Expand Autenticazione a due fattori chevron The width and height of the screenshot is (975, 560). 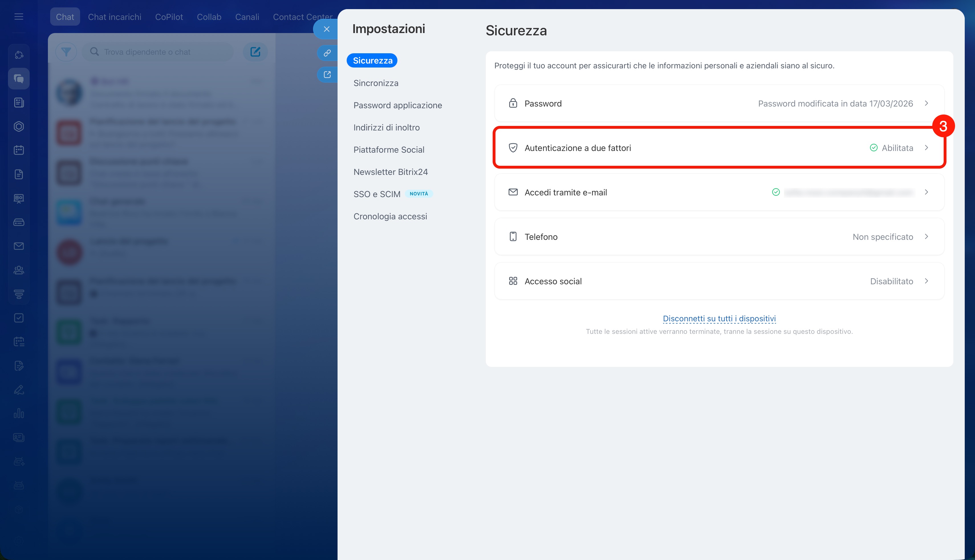tap(926, 148)
